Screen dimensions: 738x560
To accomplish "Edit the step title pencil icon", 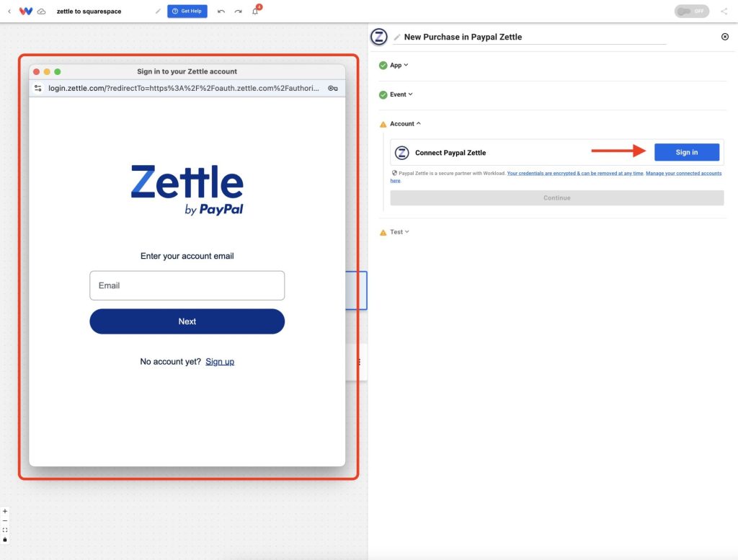I will tap(397, 37).
